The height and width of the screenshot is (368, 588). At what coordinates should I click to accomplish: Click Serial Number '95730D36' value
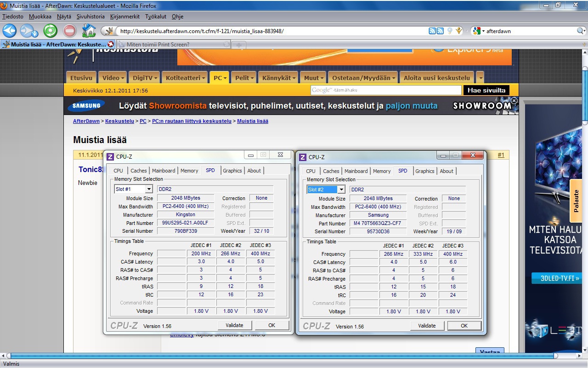378,231
